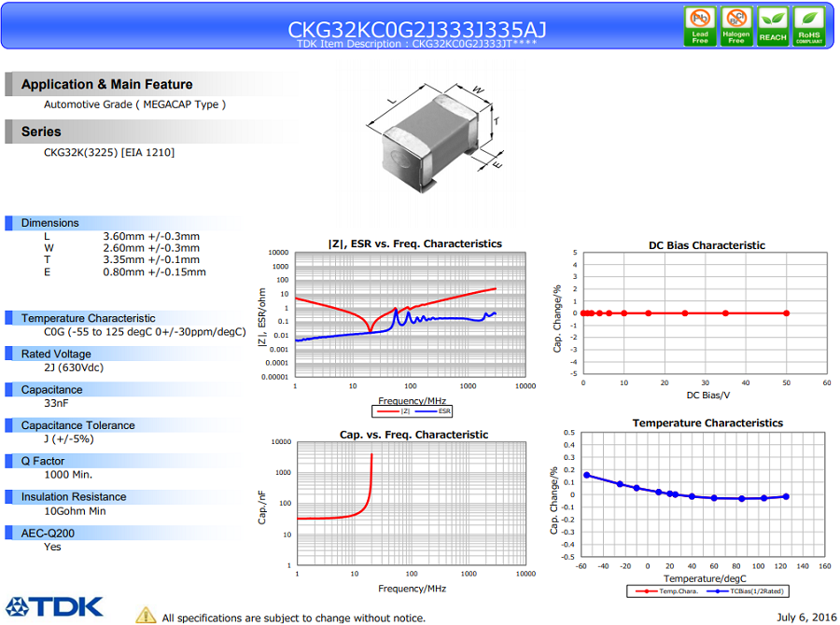Select the J (+/-5%) tolerance value
Viewport: 840px width, 625px height.
[69, 439]
